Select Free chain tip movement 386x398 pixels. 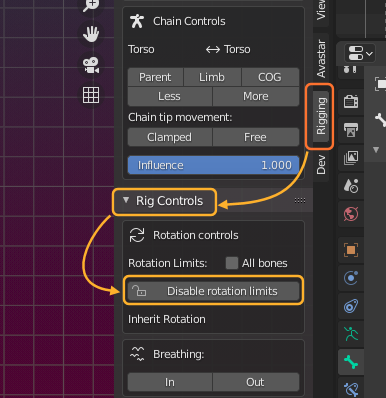(256, 137)
